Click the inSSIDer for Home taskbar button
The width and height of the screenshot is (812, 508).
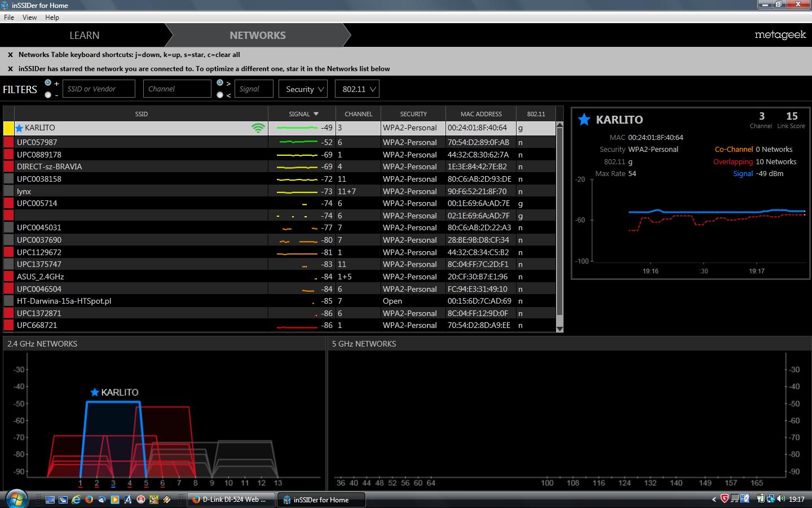click(322, 500)
